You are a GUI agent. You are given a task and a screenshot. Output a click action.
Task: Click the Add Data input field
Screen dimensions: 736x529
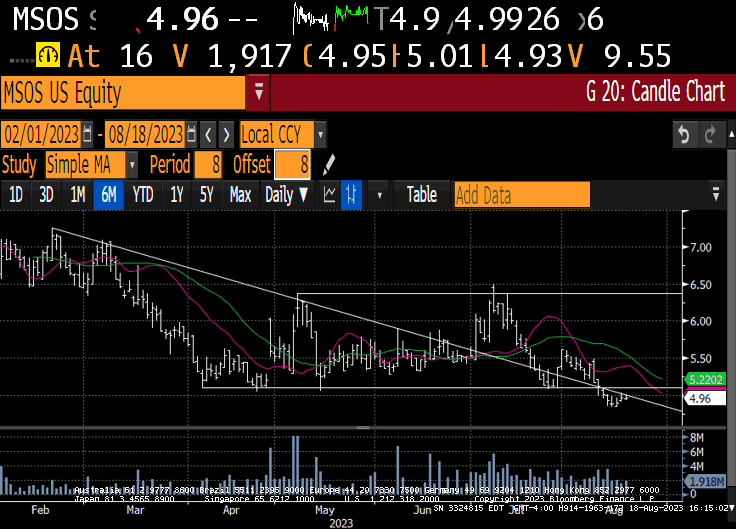(522, 195)
